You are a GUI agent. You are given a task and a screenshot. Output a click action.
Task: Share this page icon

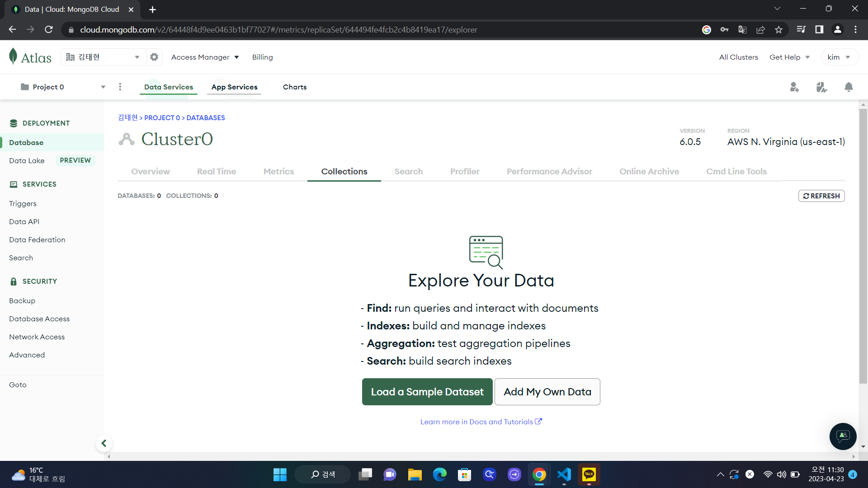[760, 29]
